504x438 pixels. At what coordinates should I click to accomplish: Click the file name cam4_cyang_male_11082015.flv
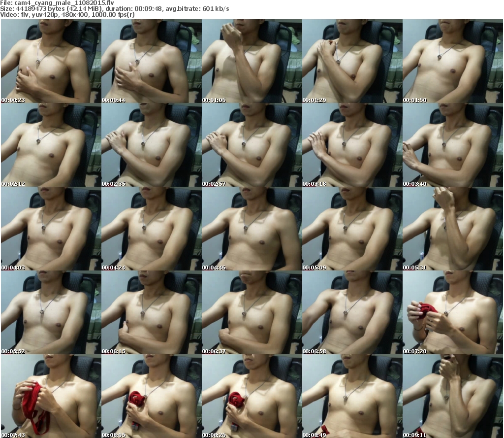coord(64,3)
